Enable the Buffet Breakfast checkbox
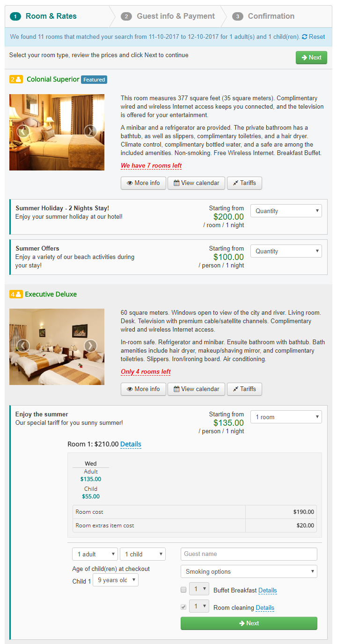 pyautogui.click(x=183, y=590)
